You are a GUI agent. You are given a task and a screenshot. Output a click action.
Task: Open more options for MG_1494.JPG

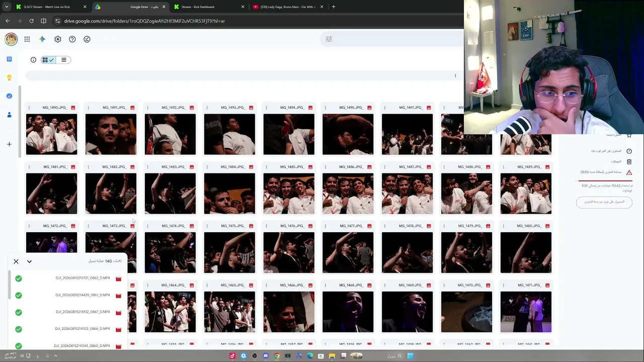(x=266, y=108)
